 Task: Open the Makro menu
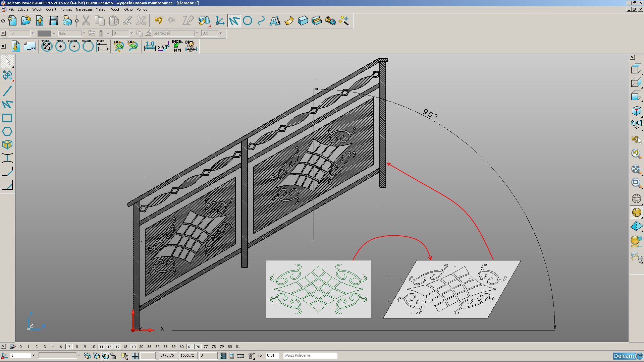point(100,9)
